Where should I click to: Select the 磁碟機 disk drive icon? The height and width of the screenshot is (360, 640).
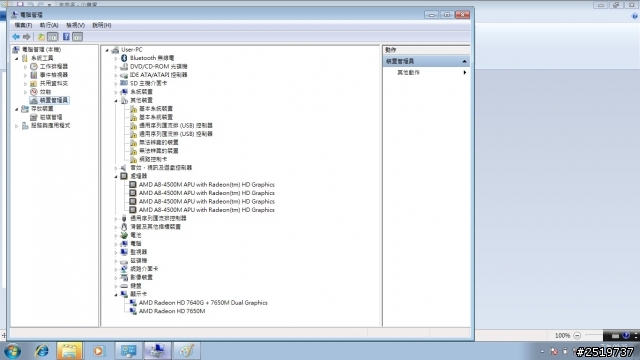[124, 261]
